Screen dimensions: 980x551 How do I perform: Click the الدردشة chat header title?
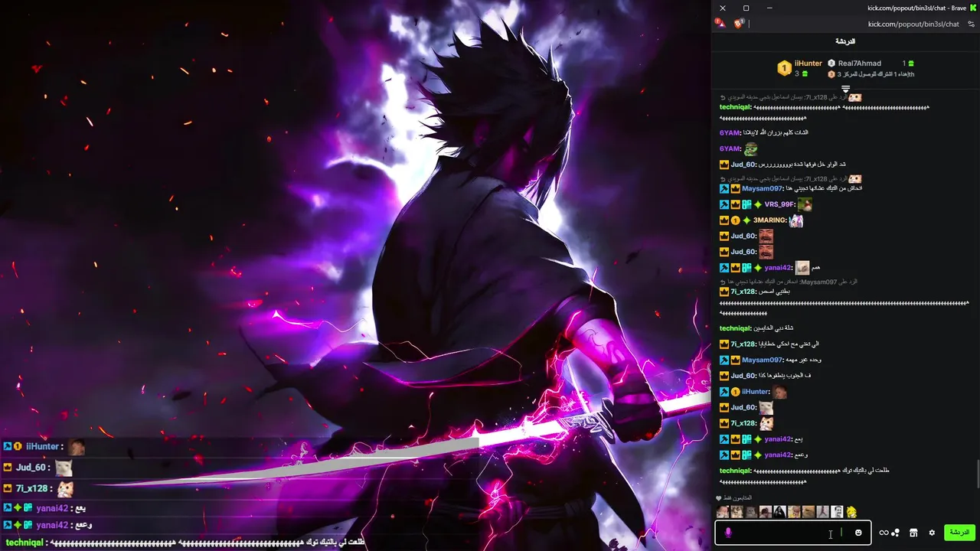[845, 41]
